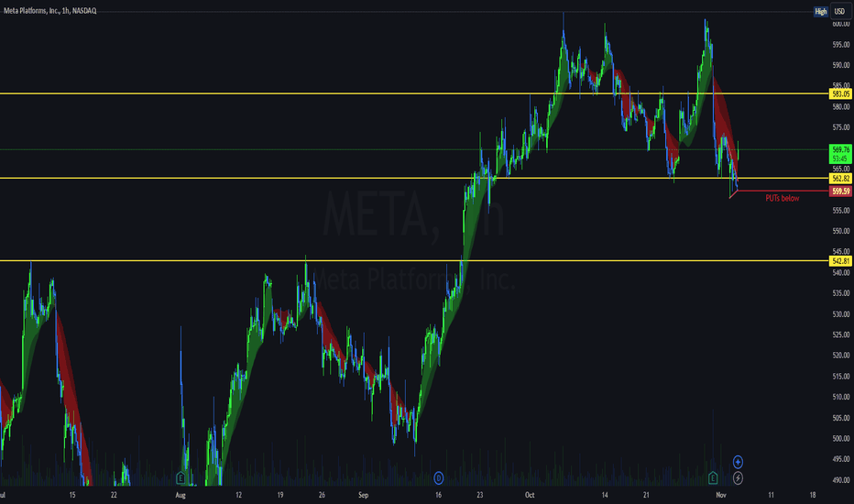Click the August earnings E marker
This screenshot has height=504, width=854.
click(181, 478)
